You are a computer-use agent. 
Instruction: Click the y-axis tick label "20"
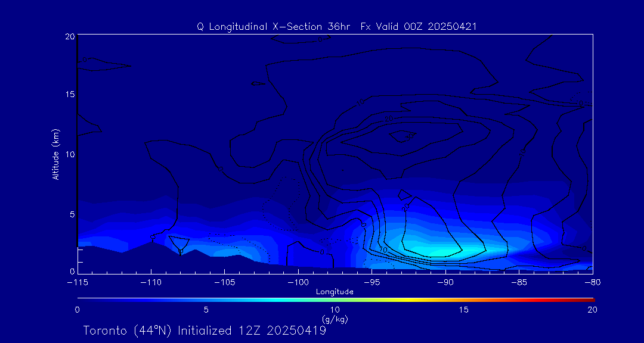69,36
